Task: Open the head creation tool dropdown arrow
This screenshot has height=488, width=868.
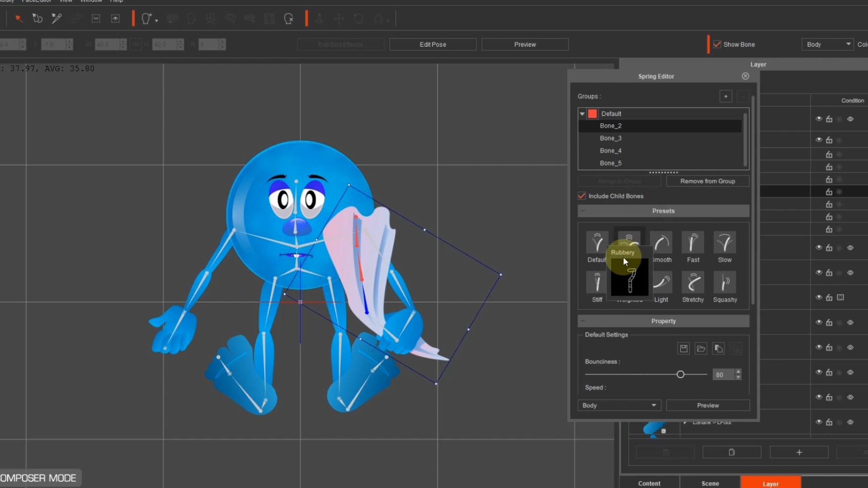Action: (157, 21)
